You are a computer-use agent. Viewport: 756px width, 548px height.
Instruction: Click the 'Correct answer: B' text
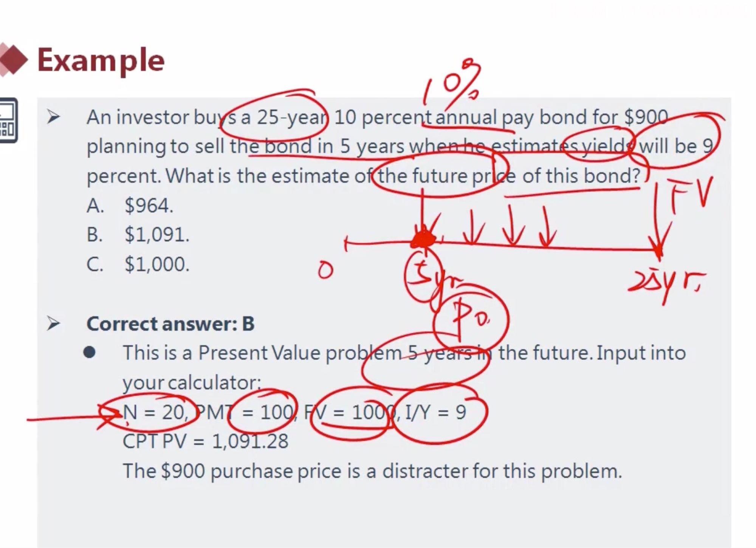pos(170,324)
